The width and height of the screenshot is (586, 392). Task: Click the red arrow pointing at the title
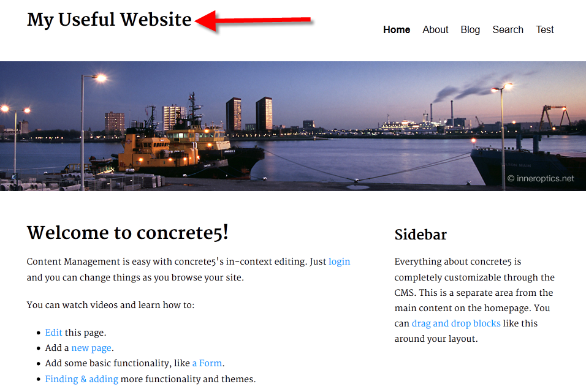(x=253, y=21)
